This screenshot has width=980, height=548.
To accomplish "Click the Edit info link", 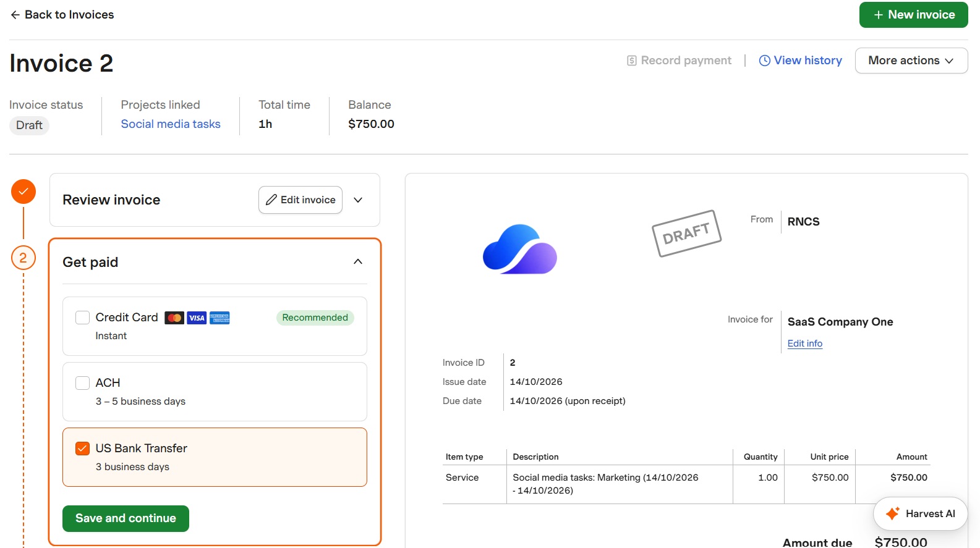I will pyautogui.click(x=805, y=344).
